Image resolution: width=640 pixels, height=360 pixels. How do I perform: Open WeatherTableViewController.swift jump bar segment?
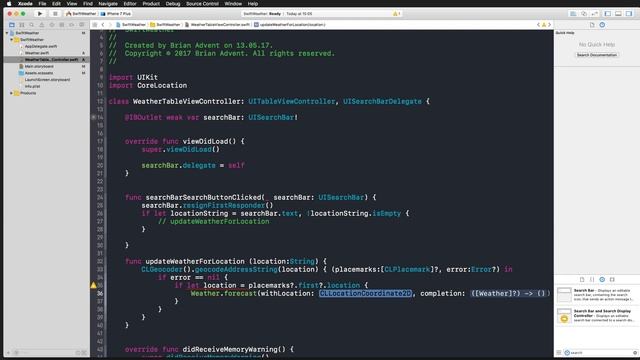click(x=217, y=25)
